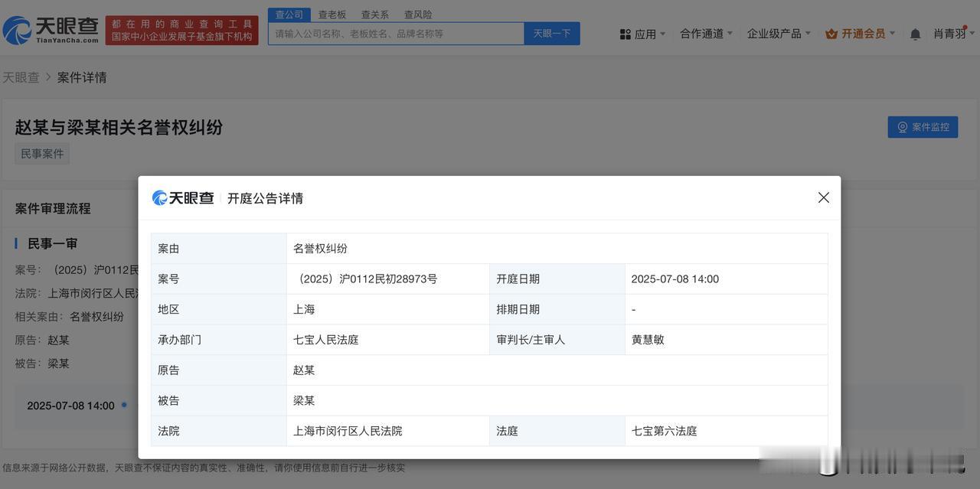Click the judge name 黄慧敏
Viewport: 980px width, 489px height.
[x=648, y=340]
